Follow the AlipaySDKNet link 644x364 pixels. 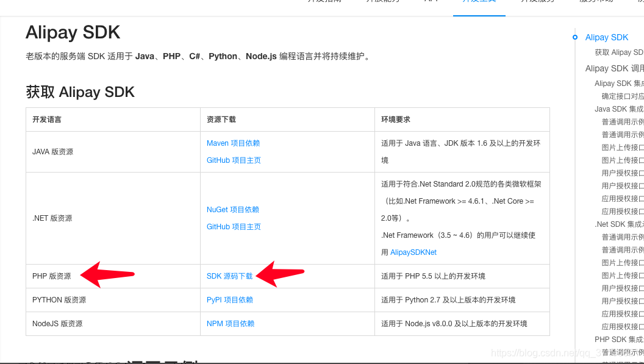click(413, 252)
